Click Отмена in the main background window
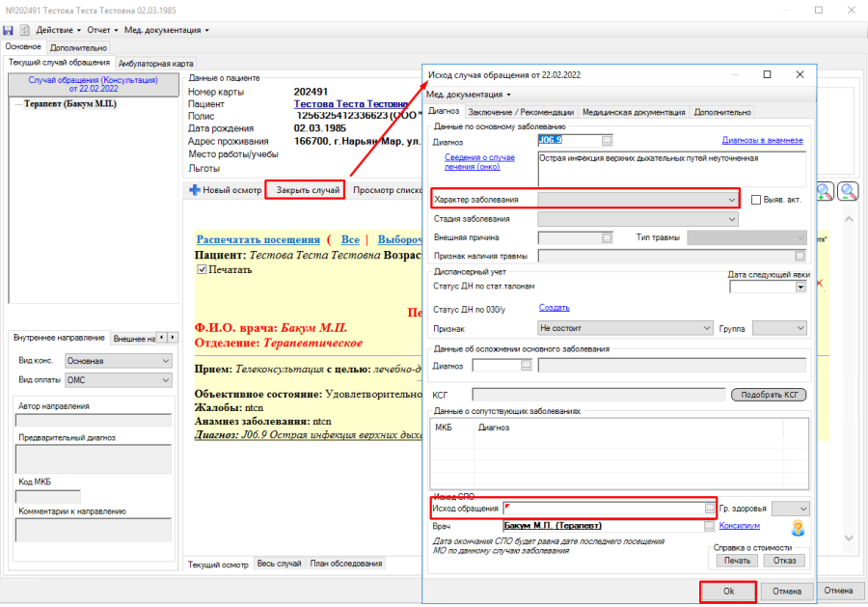 click(x=838, y=591)
